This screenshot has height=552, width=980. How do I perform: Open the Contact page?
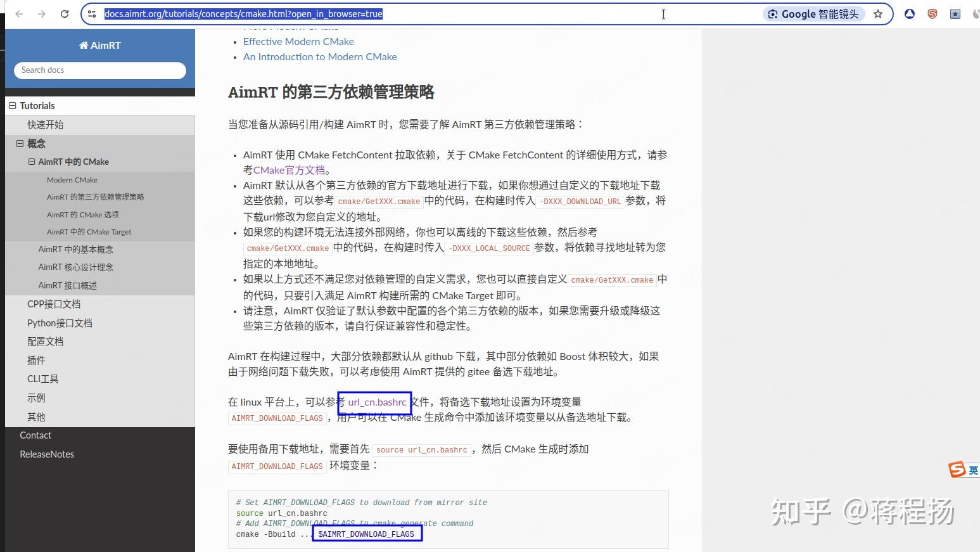(35, 435)
